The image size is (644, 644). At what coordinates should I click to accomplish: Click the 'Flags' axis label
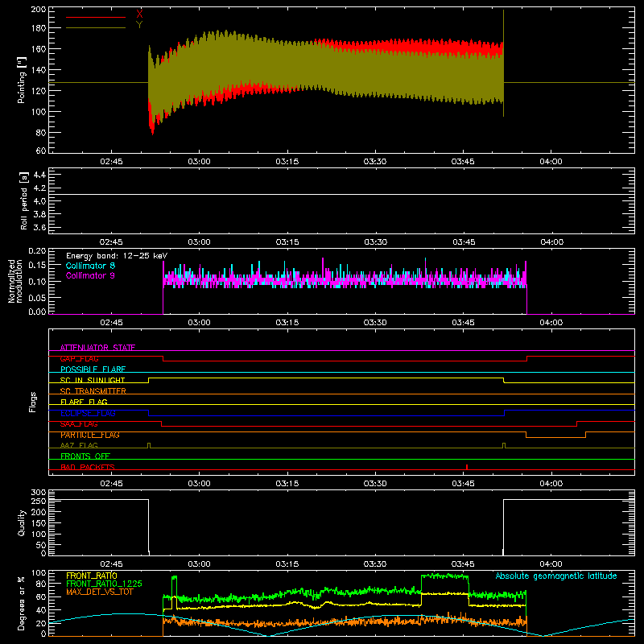(33, 402)
